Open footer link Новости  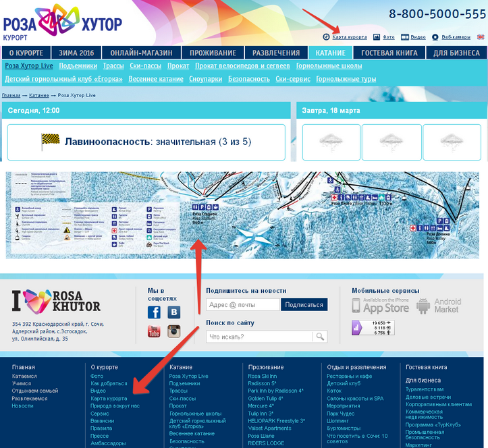coord(22,405)
